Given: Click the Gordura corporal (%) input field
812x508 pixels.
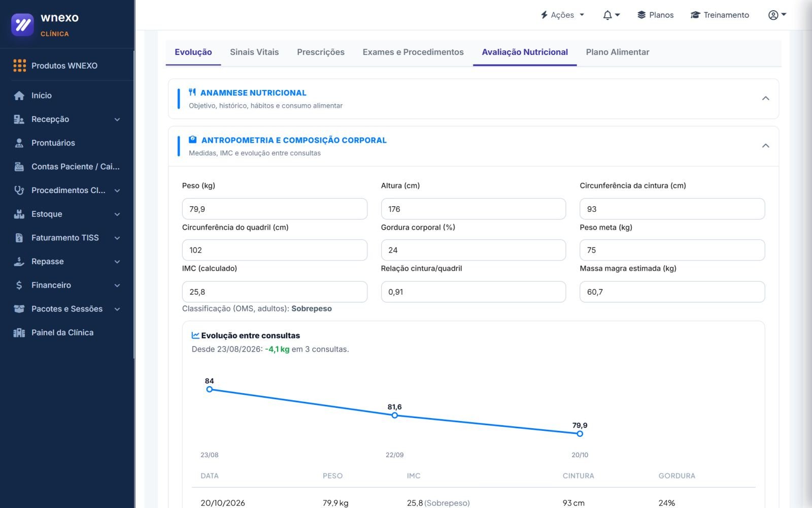Looking at the screenshot, I should [473, 250].
